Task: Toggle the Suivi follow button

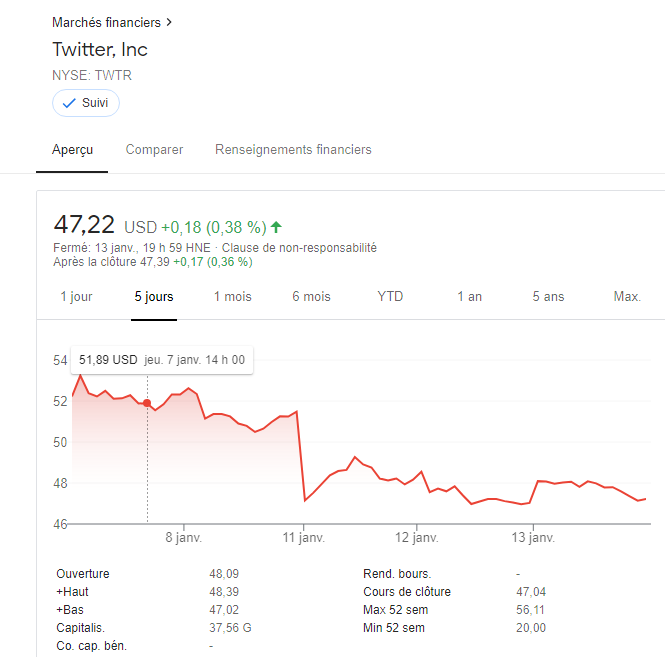Action: 86,103
